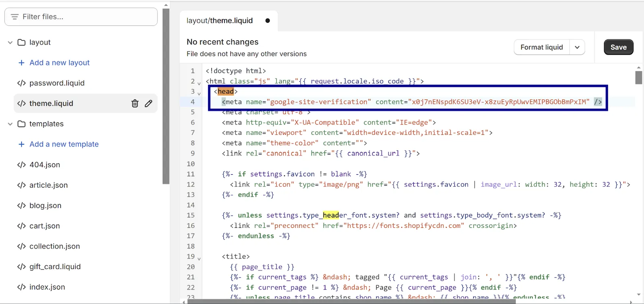Focus the Filter files search field
This screenshot has width=644, height=304.
(81, 17)
